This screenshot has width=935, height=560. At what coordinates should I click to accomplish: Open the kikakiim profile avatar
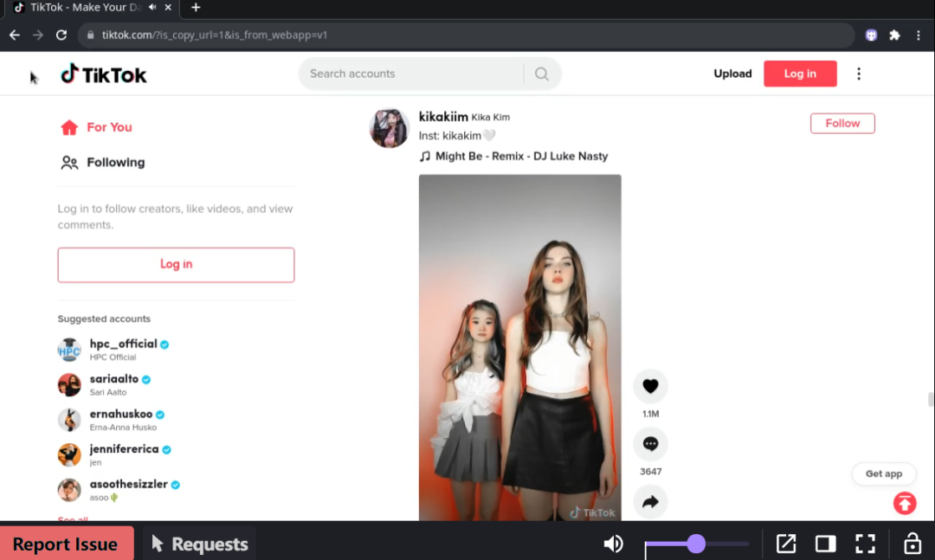390,127
